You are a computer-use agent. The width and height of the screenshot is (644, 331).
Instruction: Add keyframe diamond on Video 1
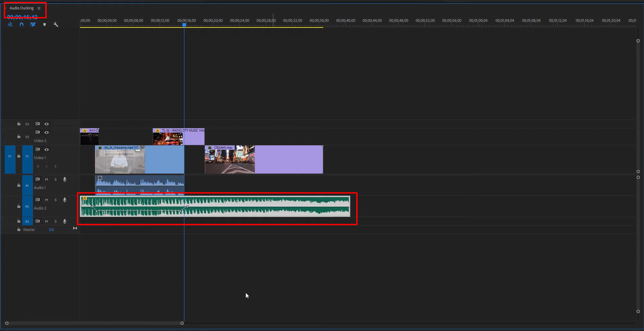tap(46, 166)
